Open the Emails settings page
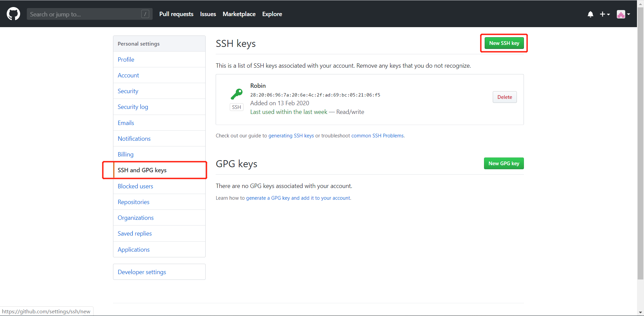 click(x=159, y=123)
